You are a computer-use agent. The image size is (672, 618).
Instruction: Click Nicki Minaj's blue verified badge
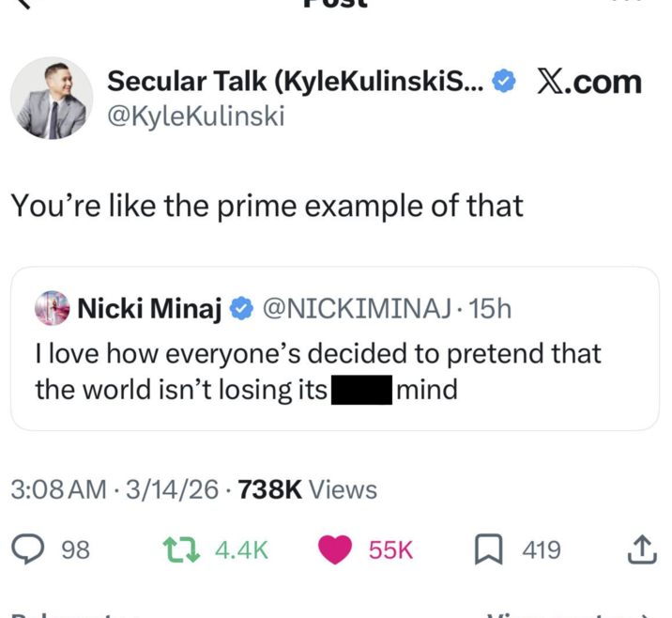point(241,307)
